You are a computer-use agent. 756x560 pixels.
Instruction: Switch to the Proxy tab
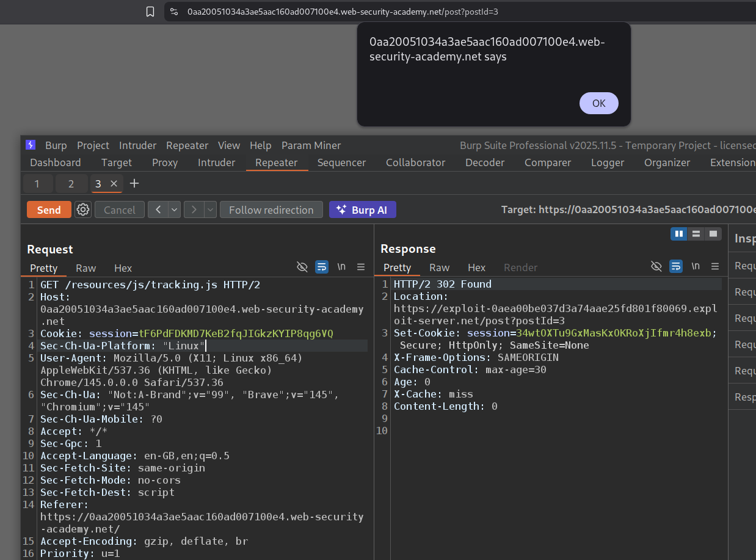(x=165, y=162)
